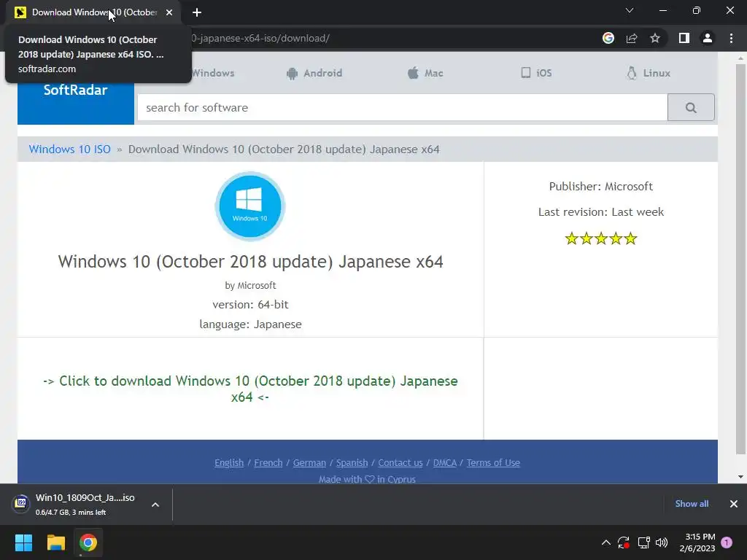747x560 pixels.
Task: Open the clock showing 3:15 PM
Action: coord(697,542)
